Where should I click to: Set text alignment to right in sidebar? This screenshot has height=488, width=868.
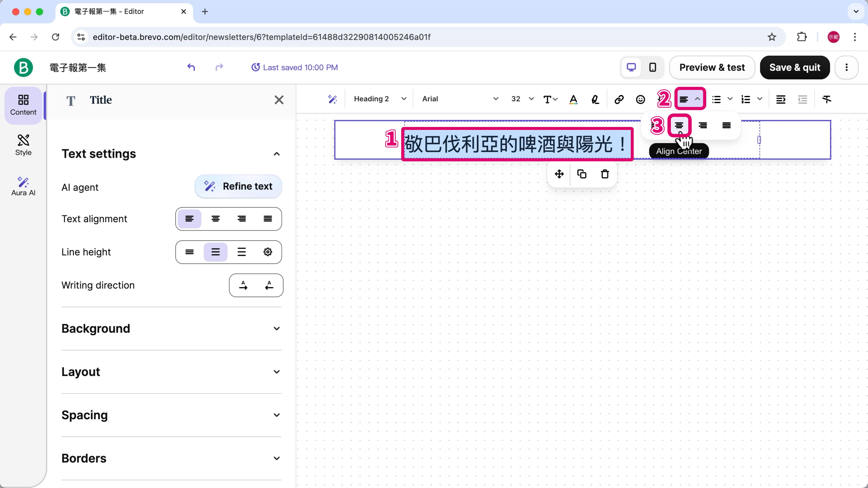[x=242, y=219]
